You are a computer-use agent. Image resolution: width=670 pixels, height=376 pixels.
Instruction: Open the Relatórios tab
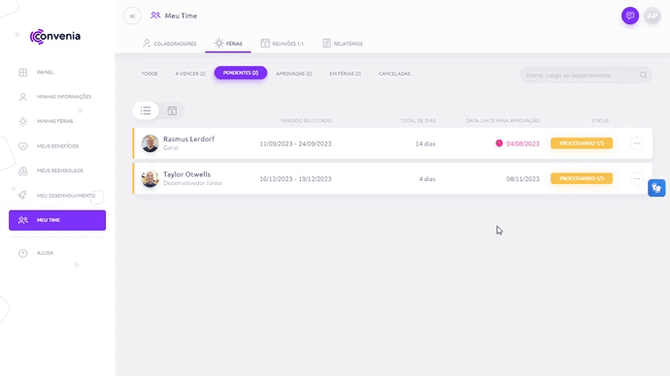343,44
